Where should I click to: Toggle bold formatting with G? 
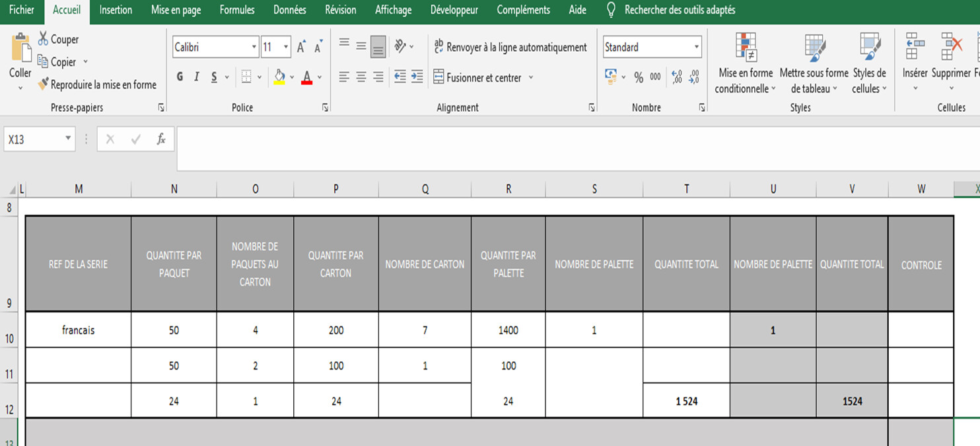tap(180, 77)
